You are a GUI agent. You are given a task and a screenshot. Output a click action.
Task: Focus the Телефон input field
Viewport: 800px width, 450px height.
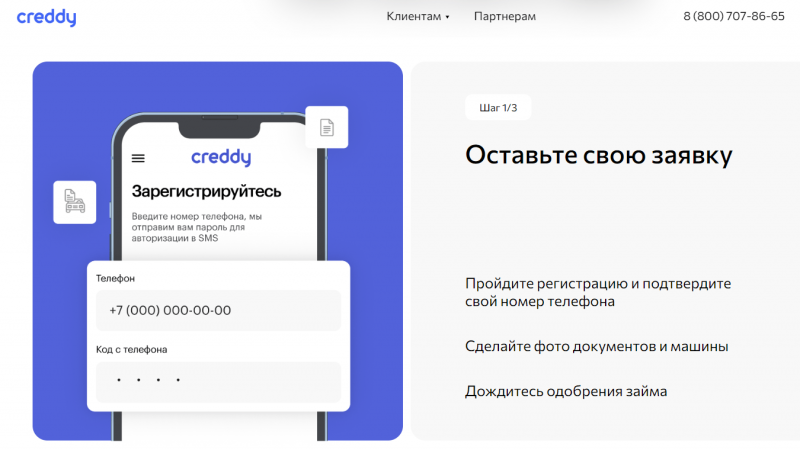(x=218, y=310)
